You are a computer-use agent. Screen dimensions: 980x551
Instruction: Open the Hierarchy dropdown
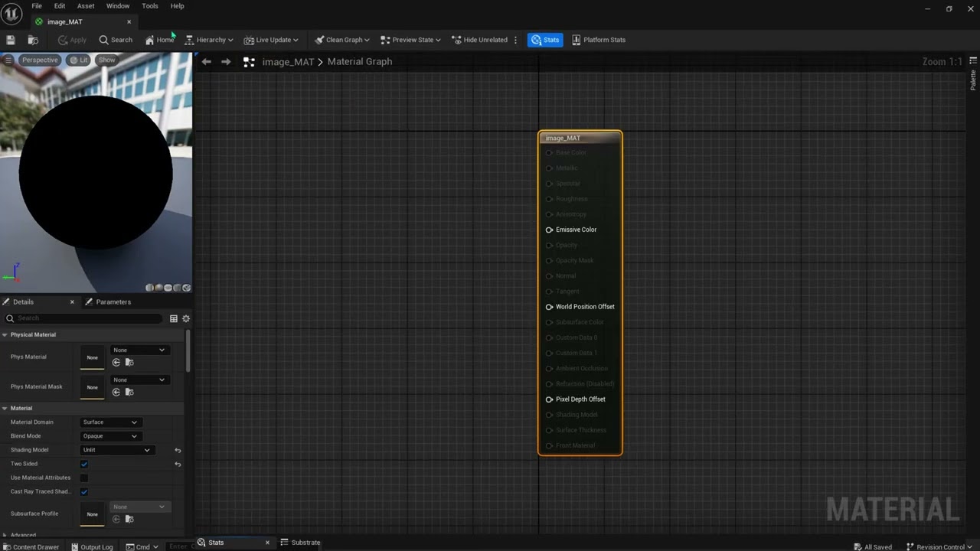209,40
